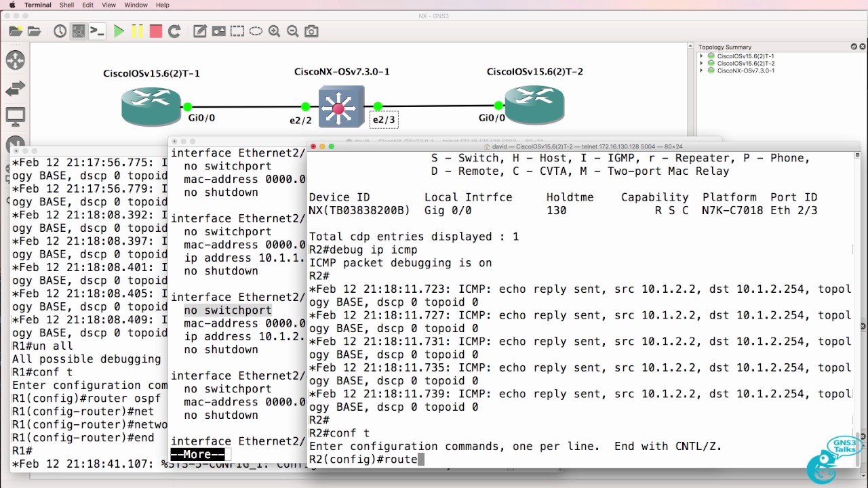The height and width of the screenshot is (488, 868).
Task: Click 'Eth 2/3' port ID value
Action: point(793,211)
